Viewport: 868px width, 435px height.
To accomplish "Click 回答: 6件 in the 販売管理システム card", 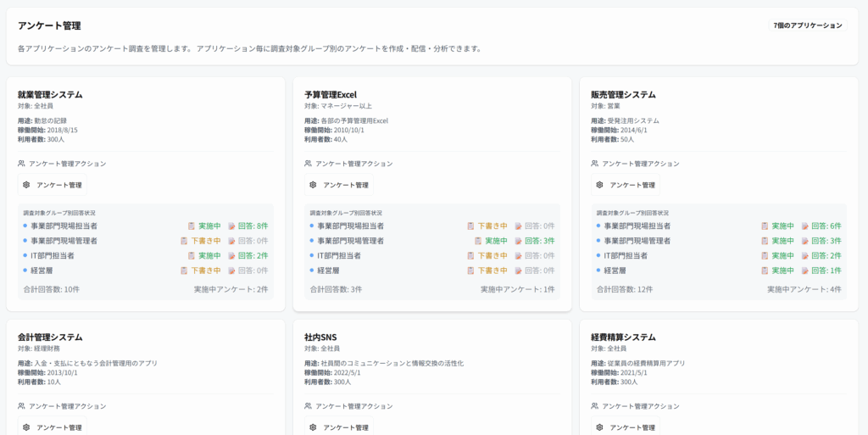I will click(826, 226).
